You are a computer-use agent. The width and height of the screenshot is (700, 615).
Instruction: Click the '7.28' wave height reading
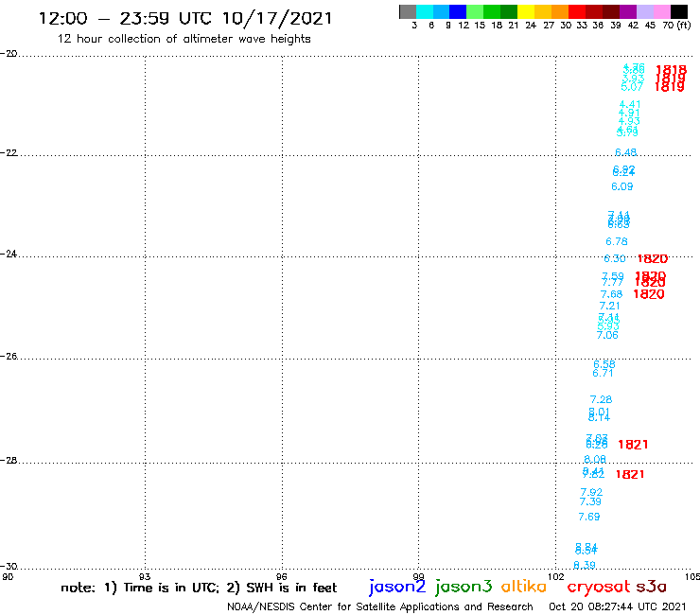pos(601,399)
